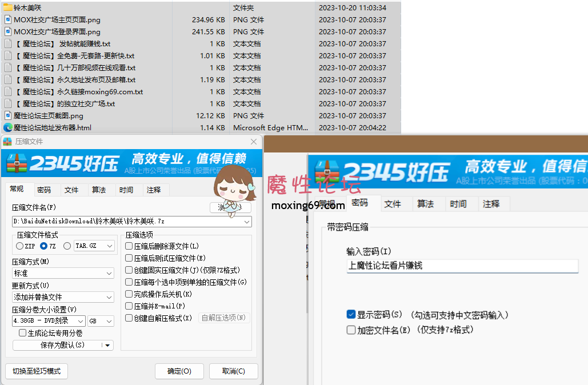The width and height of the screenshot is (588, 385).
Task: Click the text file icon for 全免费-无套路-更新快.txt
Action: [x=8, y=56]
